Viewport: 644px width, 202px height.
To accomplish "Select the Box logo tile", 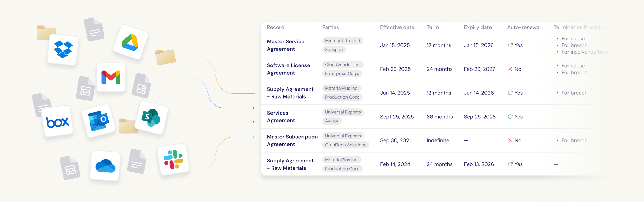I will [57, 121].
